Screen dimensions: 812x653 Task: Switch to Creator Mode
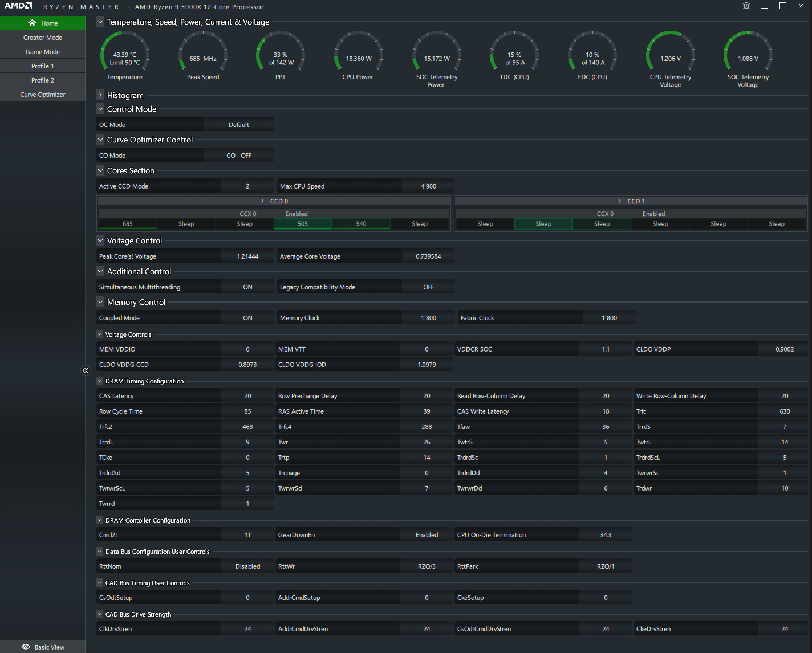[x=43, y=38]
